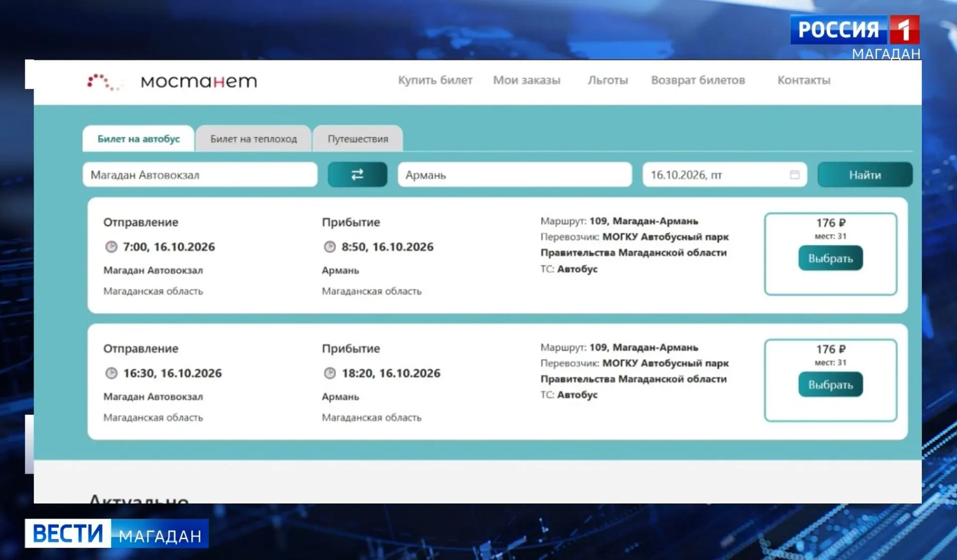Click the Мостанем logo
Screen dimensions: 957x560
(x=172, y=81)
